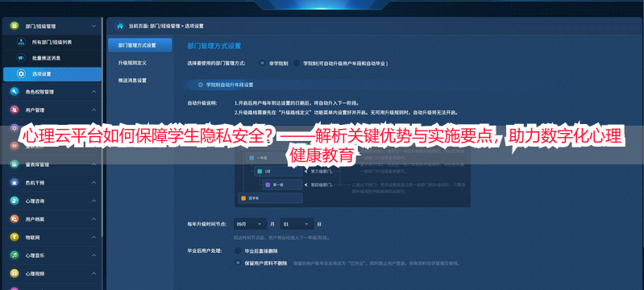Click the teal square icon for 1班
644x290 pixels.
point(260,171)
